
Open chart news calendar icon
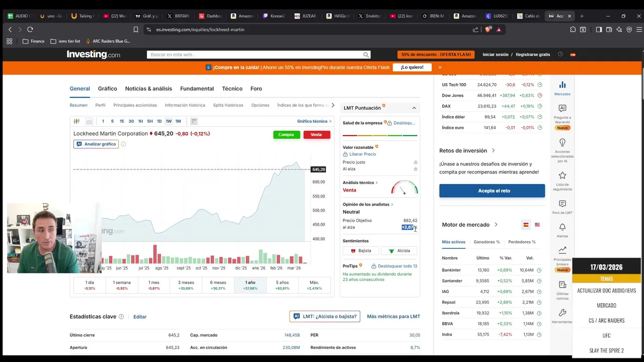point(194,121)
